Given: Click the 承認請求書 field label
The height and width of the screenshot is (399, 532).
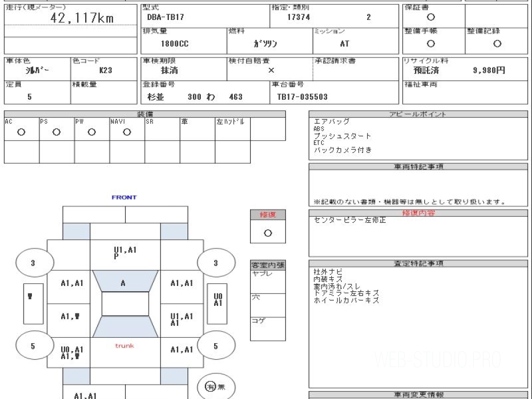Looking at the screenshot, I should 335,61.
